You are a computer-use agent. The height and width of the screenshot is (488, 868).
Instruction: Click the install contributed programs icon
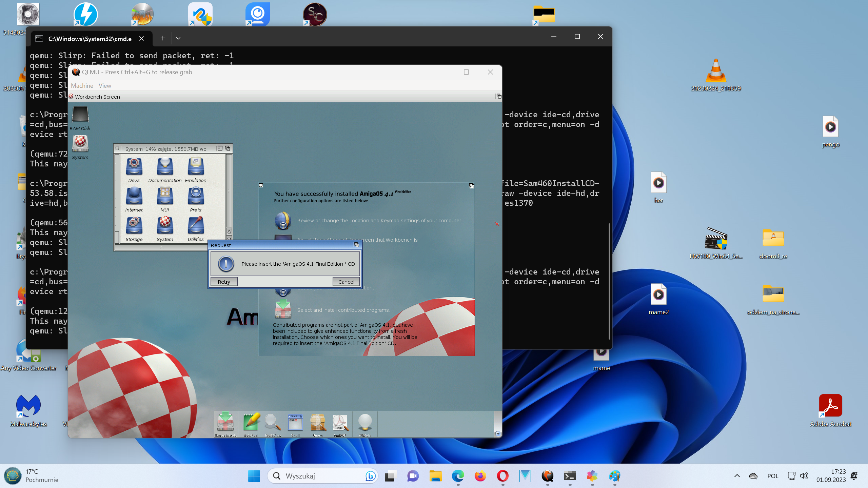283,309
